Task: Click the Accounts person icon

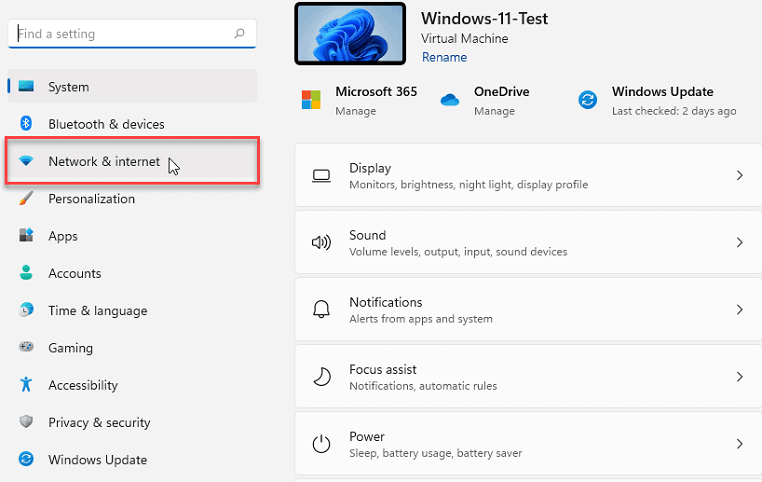Action: (26, 273)
